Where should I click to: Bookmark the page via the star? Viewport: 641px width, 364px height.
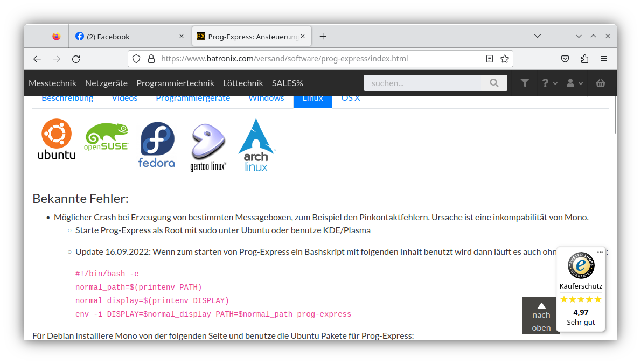coord(505,59)
